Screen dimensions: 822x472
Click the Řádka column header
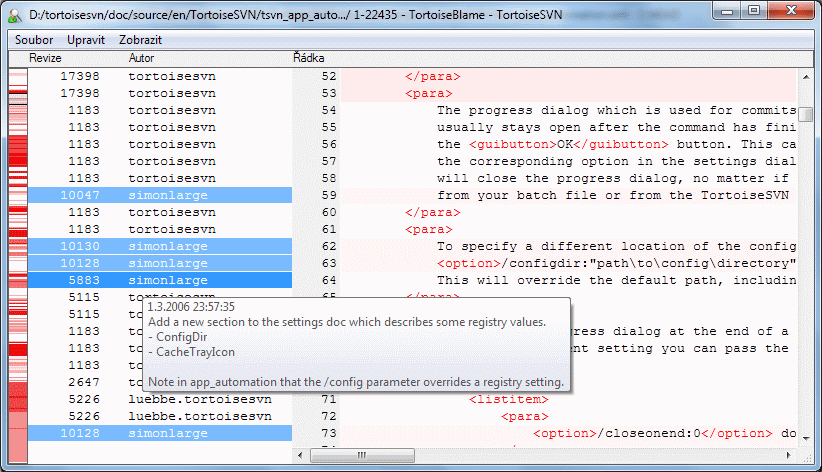coord(308,58)
